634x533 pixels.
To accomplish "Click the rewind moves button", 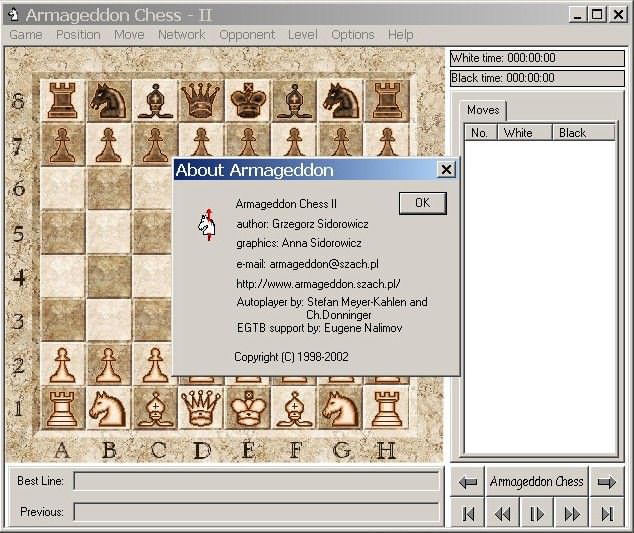I will (x=502, y=514).
